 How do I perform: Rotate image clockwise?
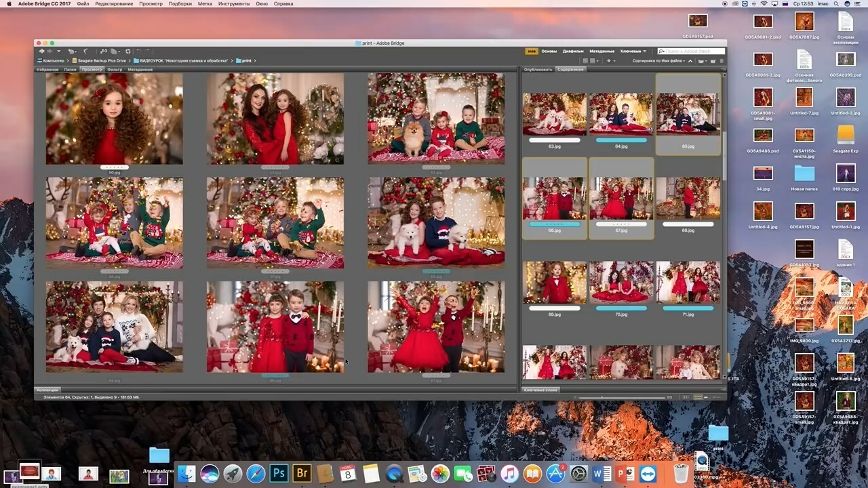pos(147,51)
